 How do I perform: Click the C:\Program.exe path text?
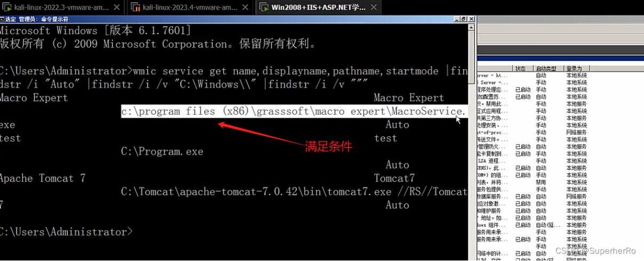[x=162, y=151]
